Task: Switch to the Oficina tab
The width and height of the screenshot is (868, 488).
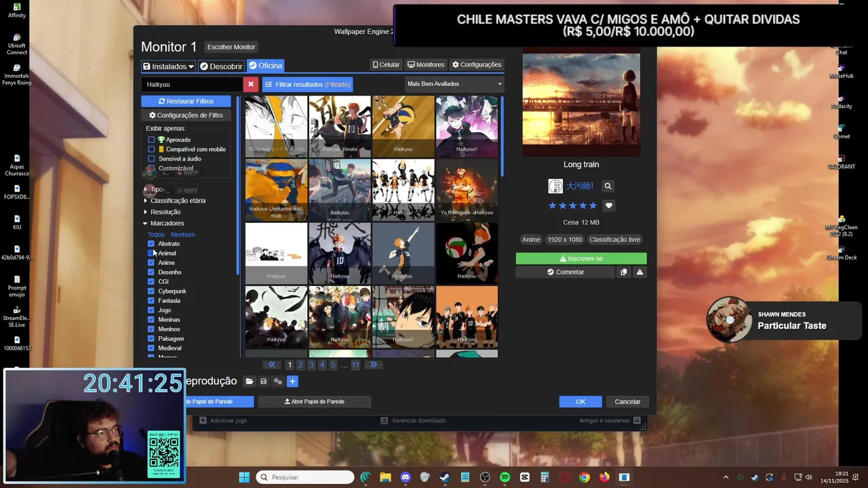Action: tap(265, 66)
